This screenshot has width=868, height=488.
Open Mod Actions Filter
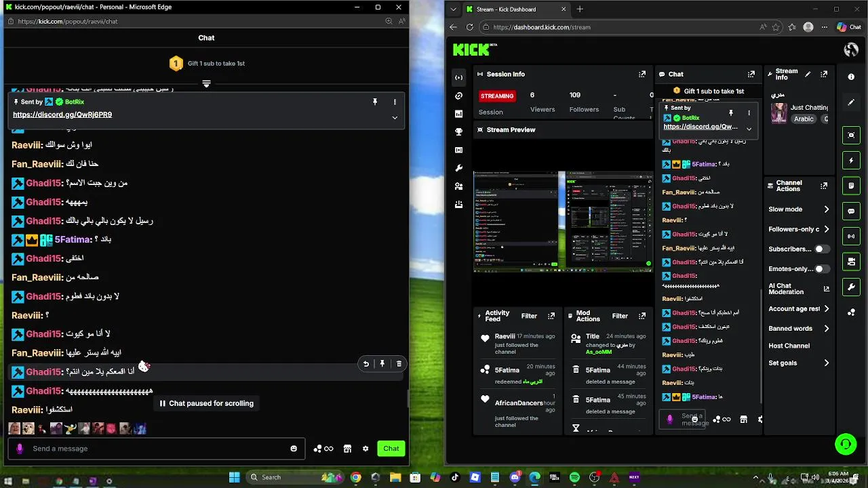tap(620, 316)
